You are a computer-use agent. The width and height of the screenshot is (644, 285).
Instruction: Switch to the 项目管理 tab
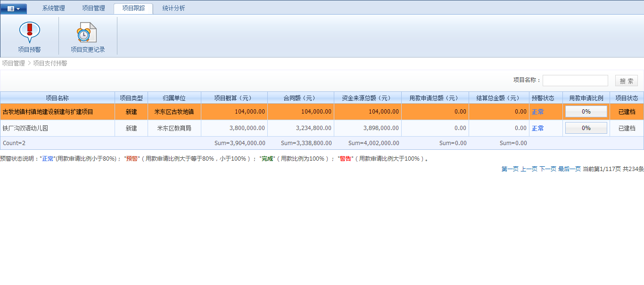click(93, 8)
